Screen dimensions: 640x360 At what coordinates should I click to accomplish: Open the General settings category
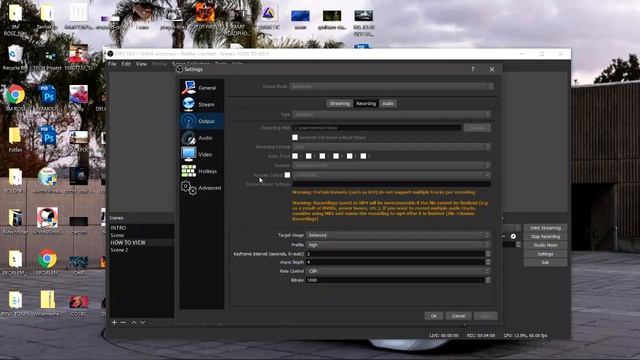202,87
